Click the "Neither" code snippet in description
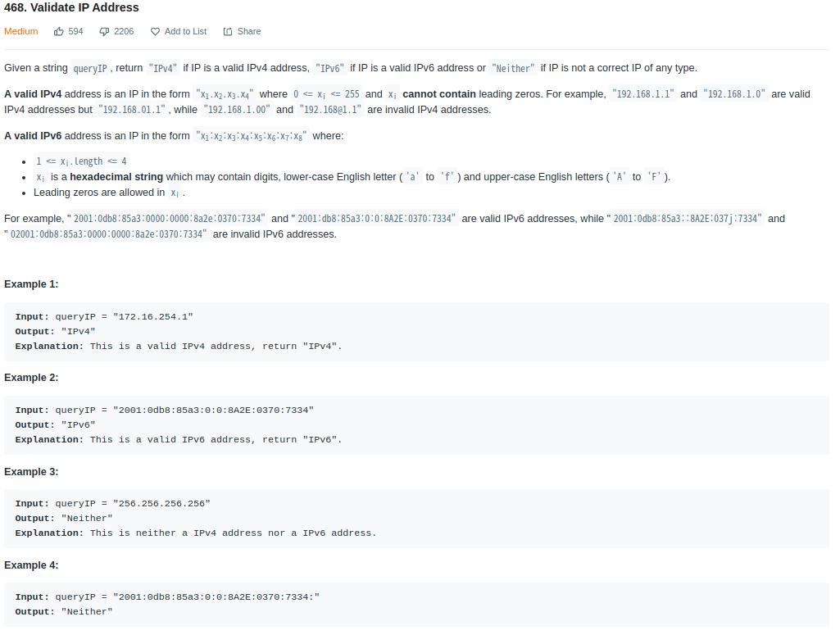This screenshot has height=635, width=840. tap(513, 68)
